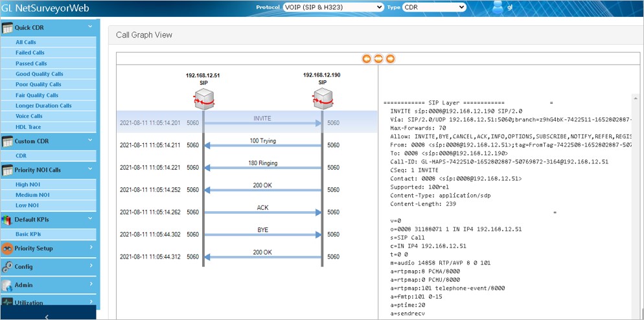
Task: Select the 200 OK message at 11:05:14.252
Action: point(262,190)
